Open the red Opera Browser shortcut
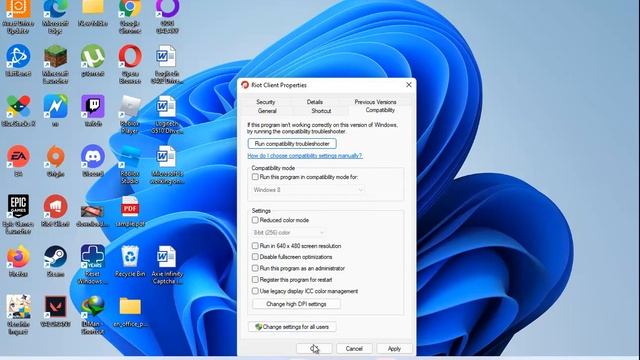The height and width of the screenshot is (360, 640). (130, 57)
